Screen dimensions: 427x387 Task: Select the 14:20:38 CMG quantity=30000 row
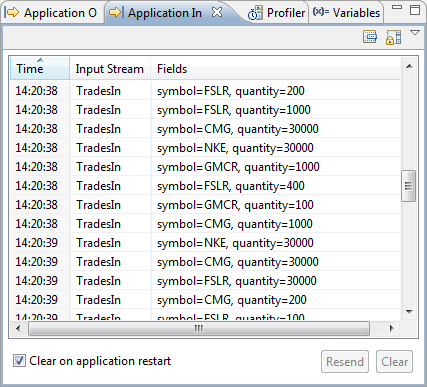[x=205, y=129]
